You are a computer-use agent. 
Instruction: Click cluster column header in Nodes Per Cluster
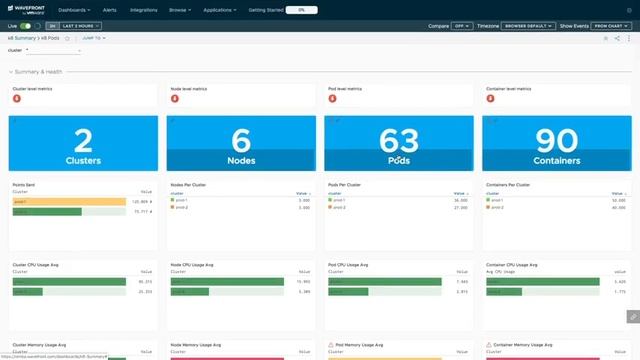coord(177,193)
